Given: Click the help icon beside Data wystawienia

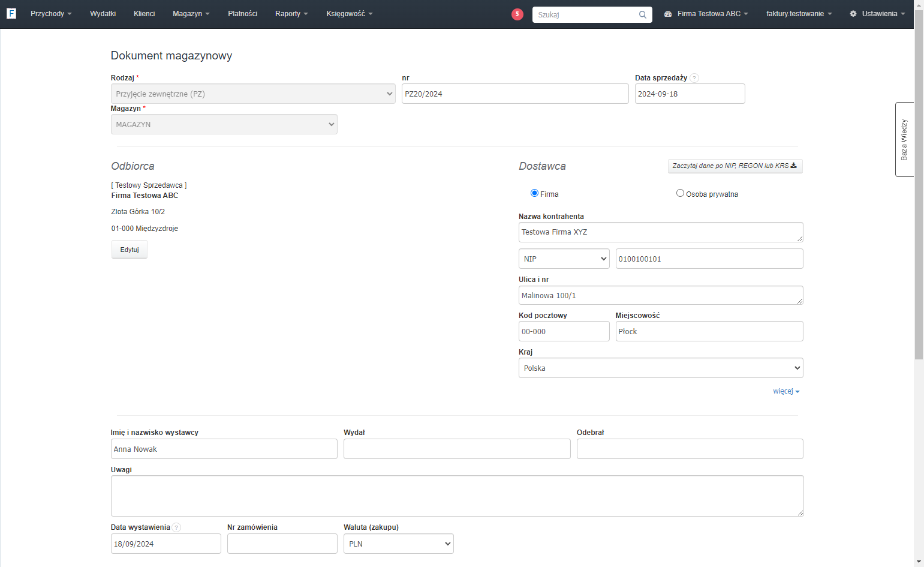Looking at the screenshot, I should coord(177,527).
